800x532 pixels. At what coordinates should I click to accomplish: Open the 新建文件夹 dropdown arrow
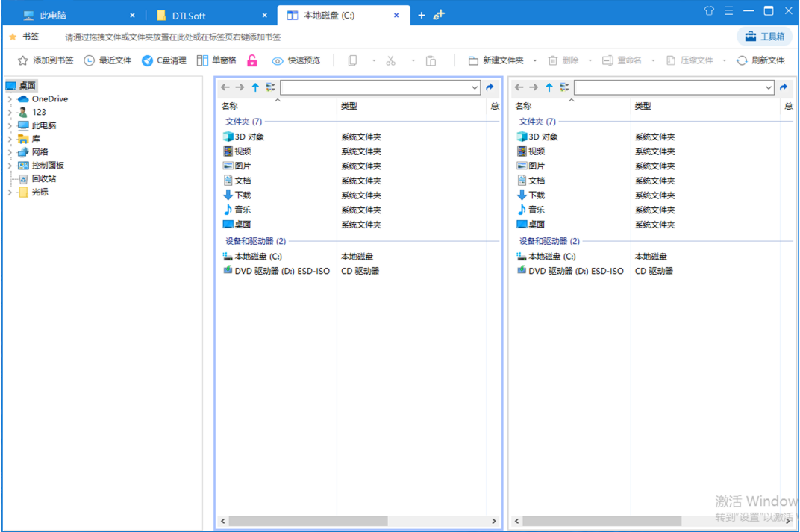click(x=531, y=60)
